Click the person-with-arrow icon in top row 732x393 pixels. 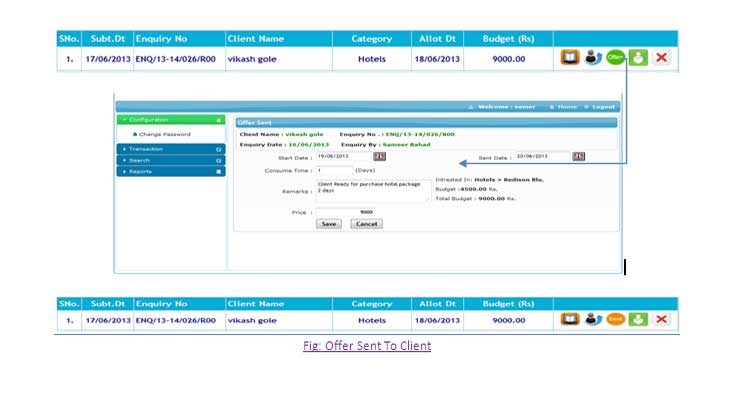[593, 57]
